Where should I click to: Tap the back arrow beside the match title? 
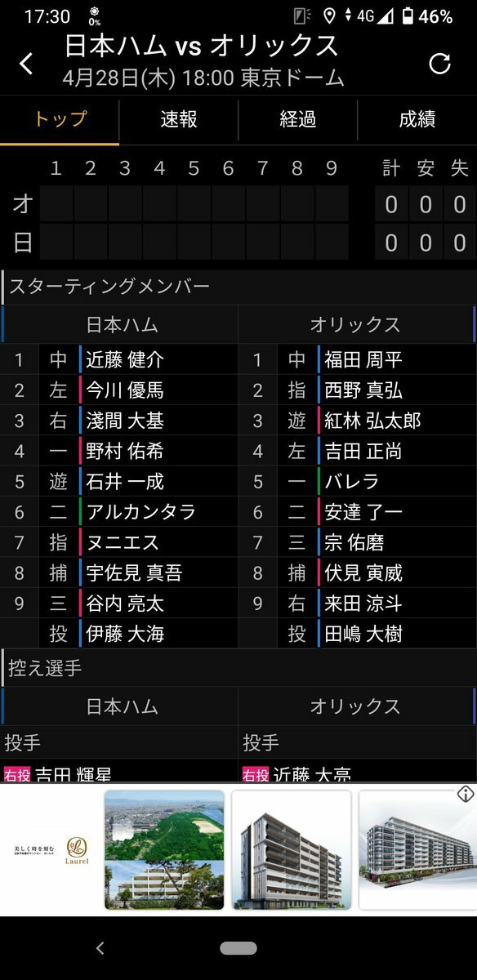[x=26, y=64]
